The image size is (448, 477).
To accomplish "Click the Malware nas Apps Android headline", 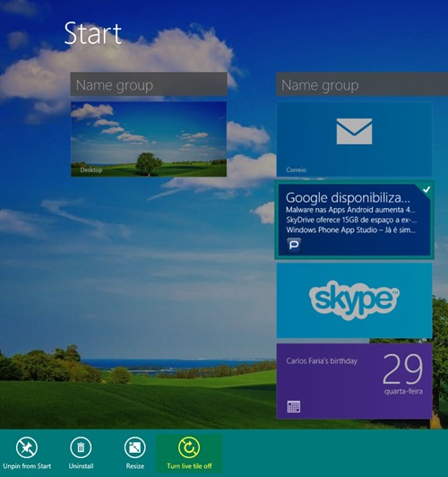I will pyautogui.click(x=350, y=210).
